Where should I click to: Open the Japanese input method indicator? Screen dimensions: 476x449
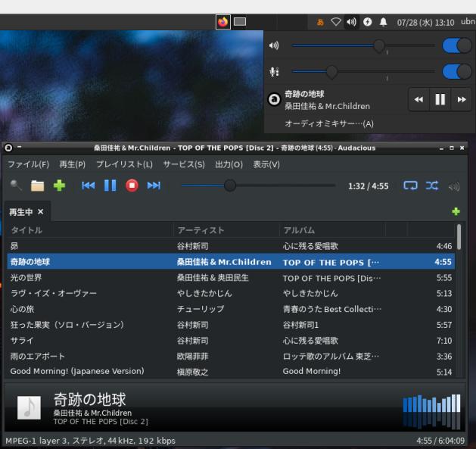click(320, 22)
